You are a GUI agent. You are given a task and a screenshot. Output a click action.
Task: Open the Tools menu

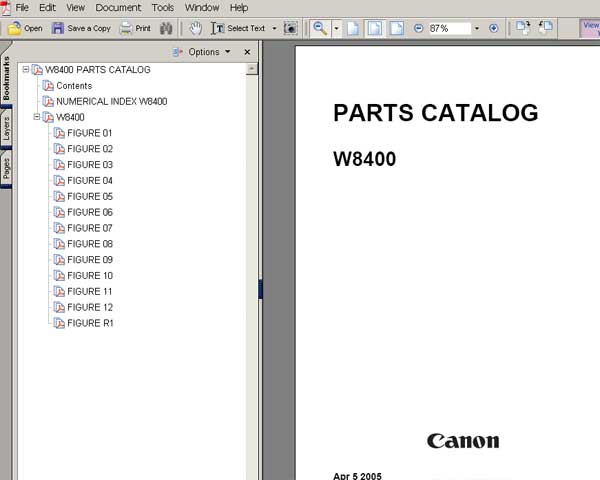163,7
